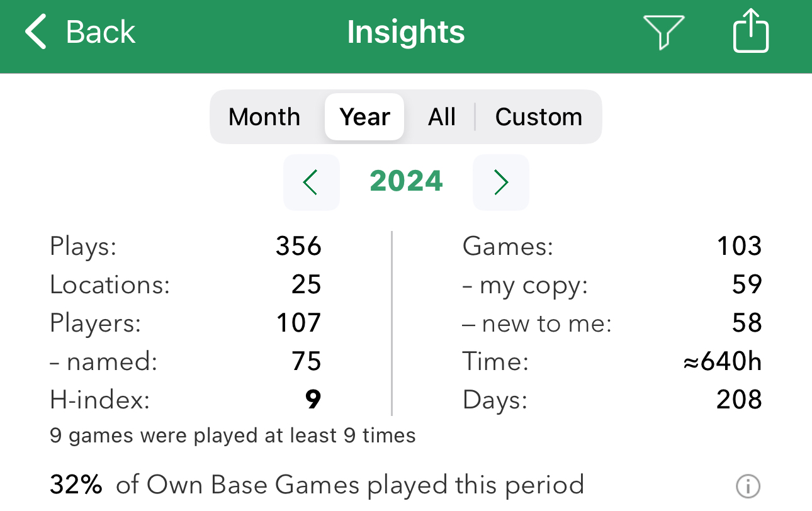Tap the 2024 year label
The height and width of the screenshot is (511, 812).
406,182
